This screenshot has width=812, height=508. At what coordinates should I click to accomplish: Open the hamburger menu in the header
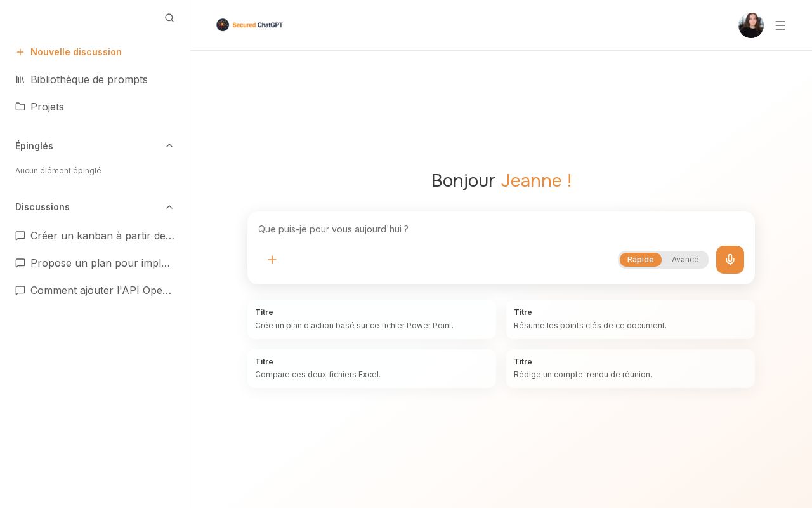click(780, 25)
